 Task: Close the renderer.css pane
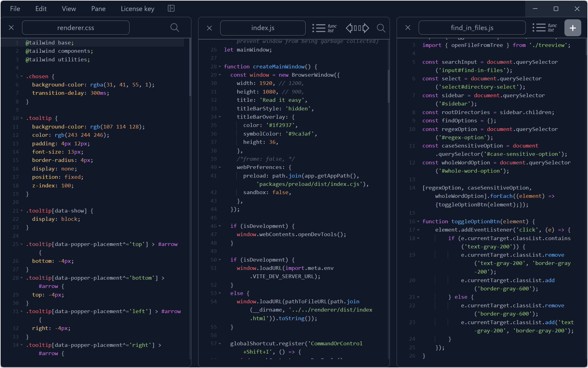(x=11, y=28)
